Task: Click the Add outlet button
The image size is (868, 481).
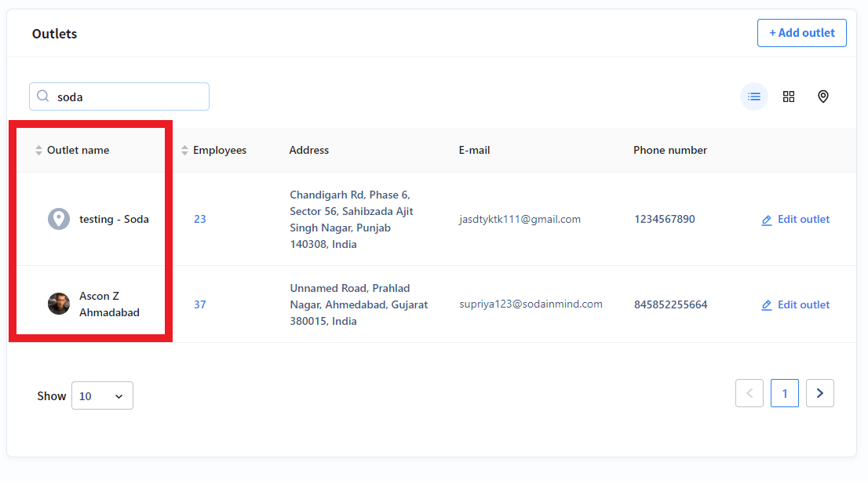Action: [801, 32]
